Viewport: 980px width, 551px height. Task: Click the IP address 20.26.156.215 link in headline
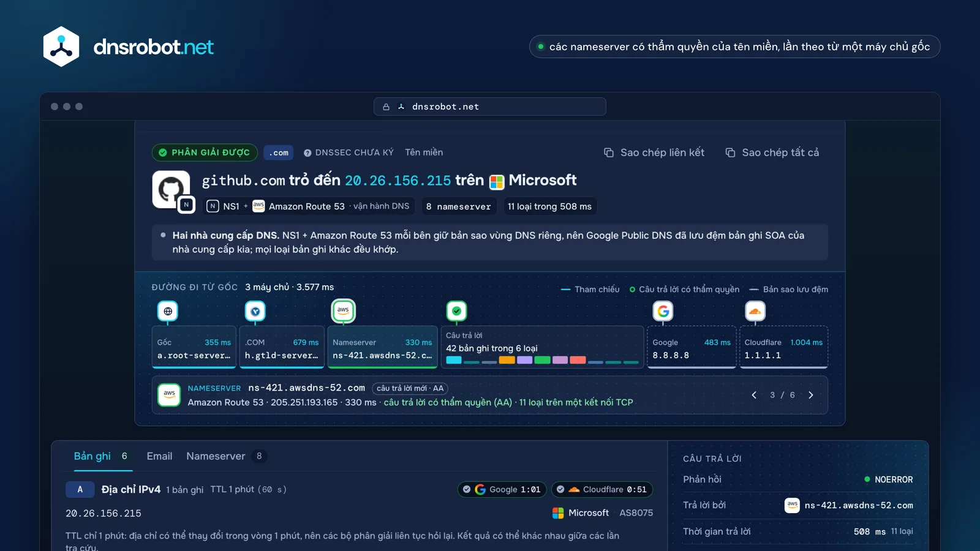click(398, 181)
